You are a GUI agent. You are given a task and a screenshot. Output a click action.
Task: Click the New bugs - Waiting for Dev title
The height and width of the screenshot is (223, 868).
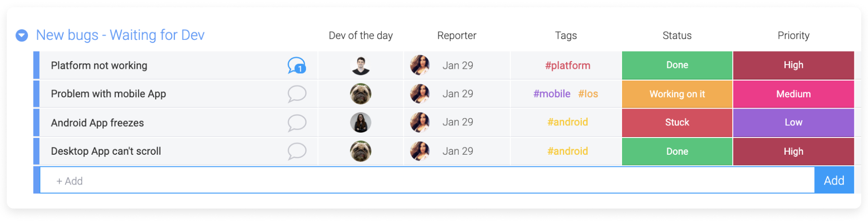pos(120,35)
